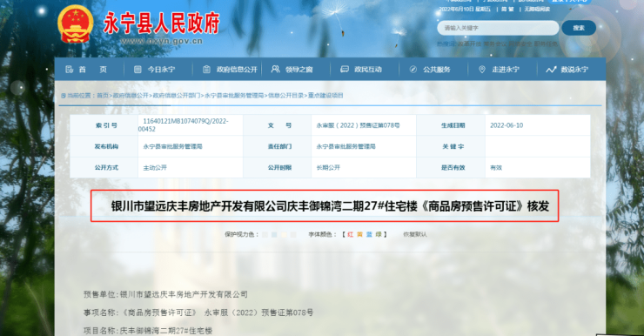Click the compass icon for 公共服务
The width and height of the screenshot is (644, 336).
point(413,70)
